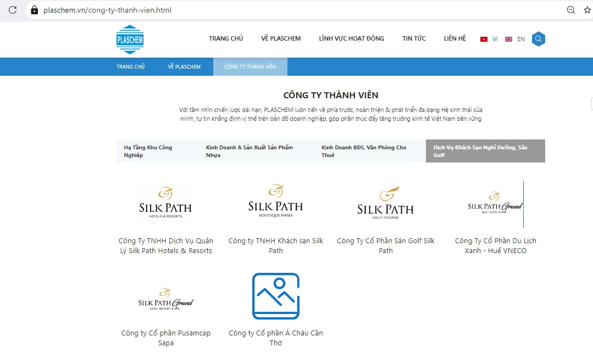Open the LĨNH VỰC HOẠT ĐỘNG menu
This screenshot has height=364, width=593.
(351, 38)
